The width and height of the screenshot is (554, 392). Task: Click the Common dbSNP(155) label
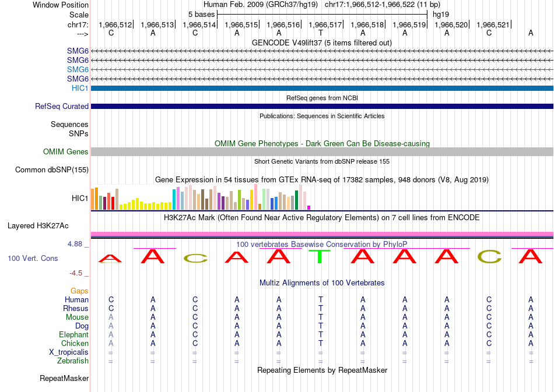point(52,169)
